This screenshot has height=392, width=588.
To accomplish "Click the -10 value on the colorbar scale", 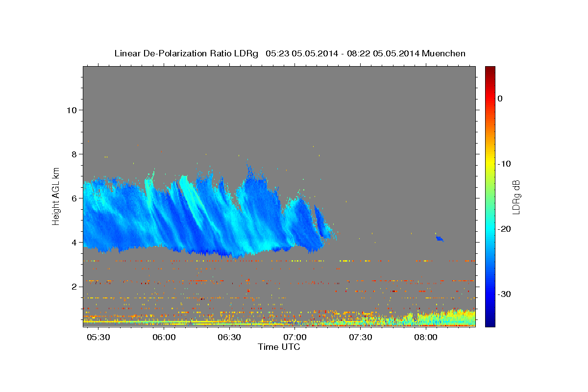I will click(x=505, y=164).
